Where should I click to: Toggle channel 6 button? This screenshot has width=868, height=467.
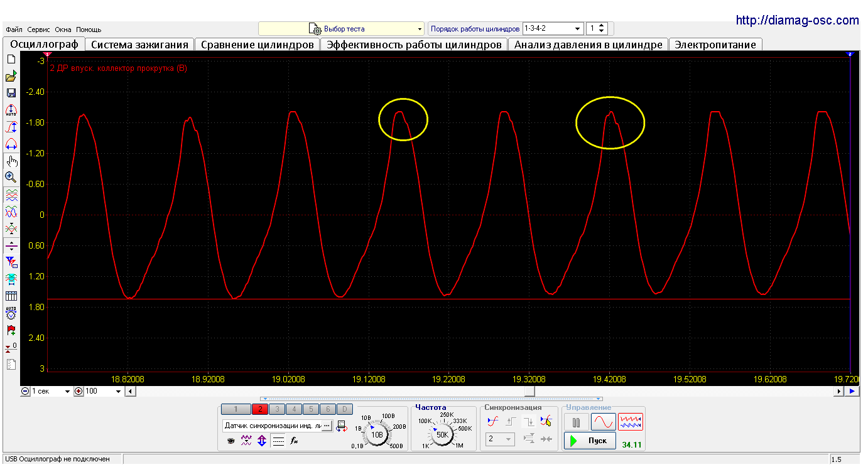point(328,409)
